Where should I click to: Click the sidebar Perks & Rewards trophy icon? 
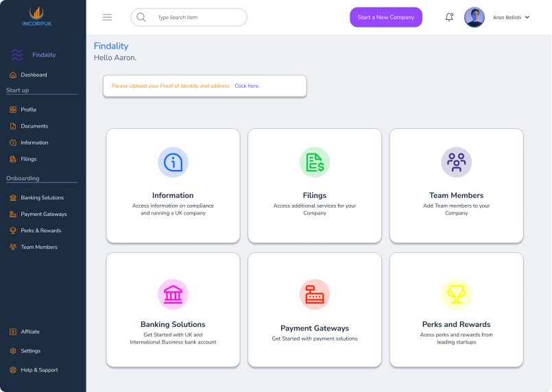tap(13, 230)
